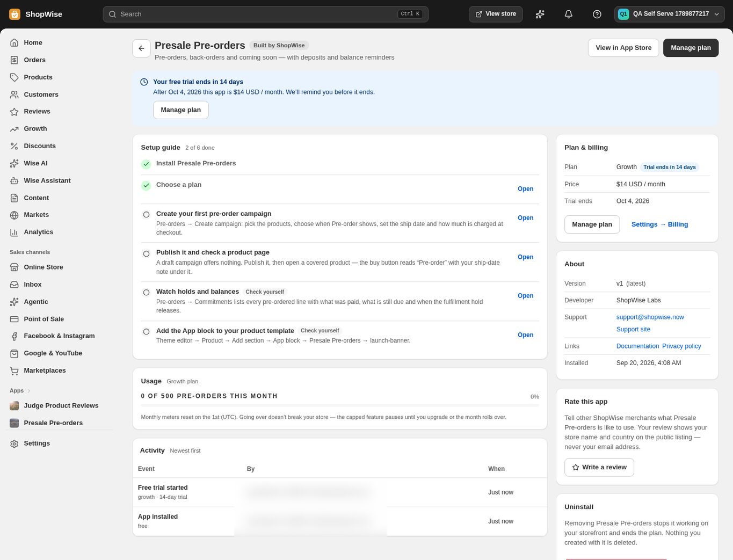Click the Google & YouTube bag icon

click(x=14, y=353)
